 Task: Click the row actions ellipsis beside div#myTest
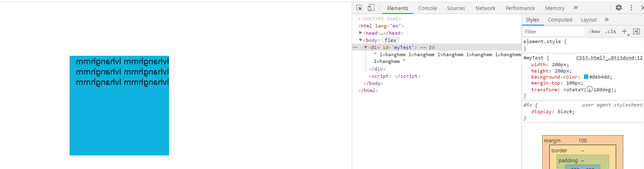355,47
